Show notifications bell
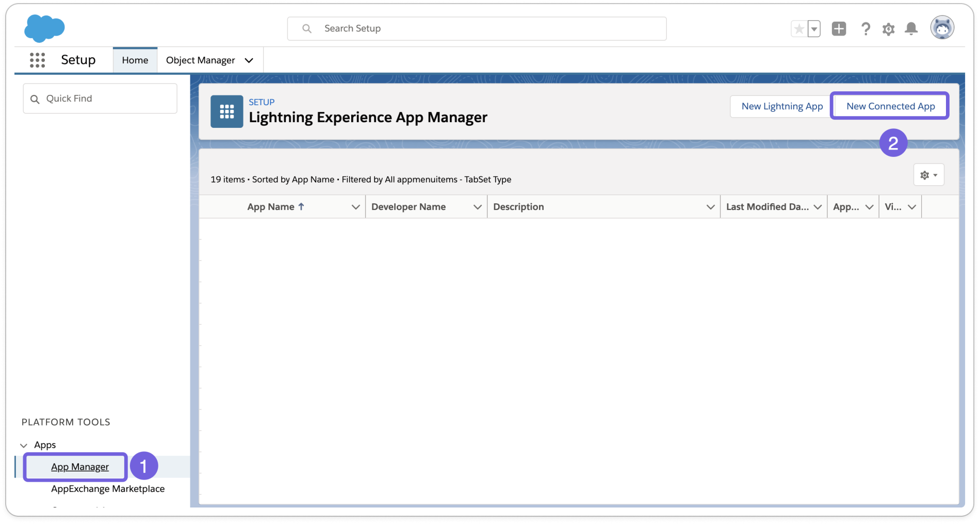The height and width of the screenshot is (524, 980). pyautogui.click(x=911, y=29)
